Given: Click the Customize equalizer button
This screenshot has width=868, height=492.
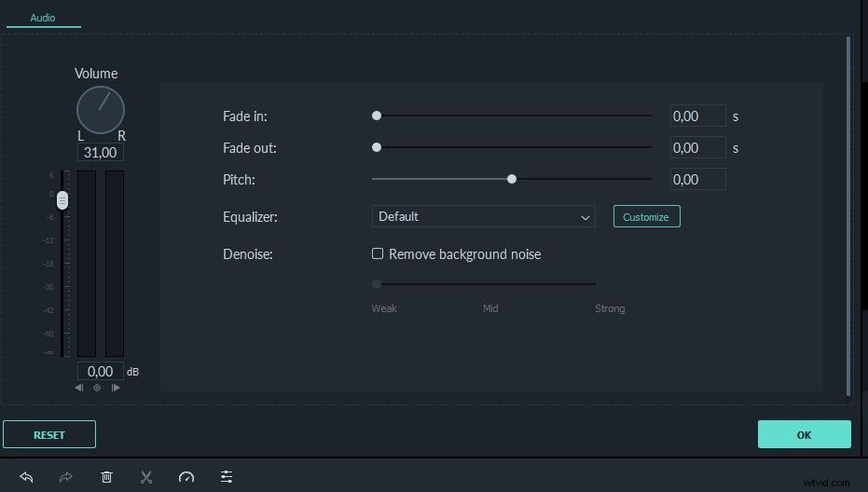Looking at the screenshot, I should [x=647, y=217].
